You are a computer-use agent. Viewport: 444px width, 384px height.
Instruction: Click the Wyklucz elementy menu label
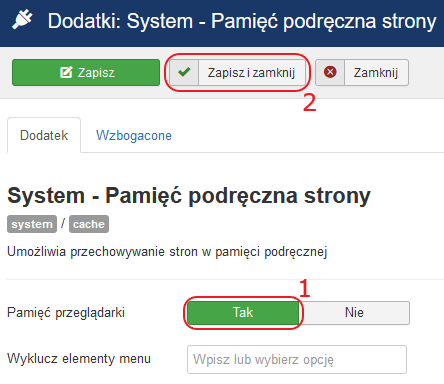[x=79, y=359]
